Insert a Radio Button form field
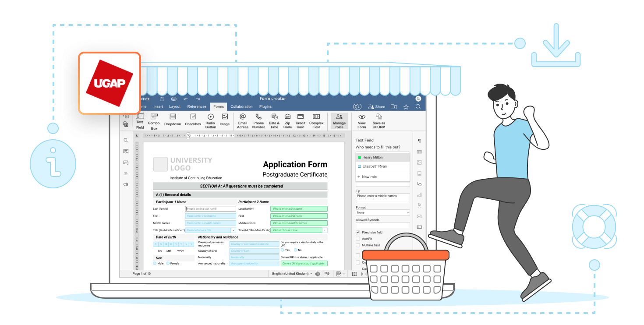 point(211,121)
